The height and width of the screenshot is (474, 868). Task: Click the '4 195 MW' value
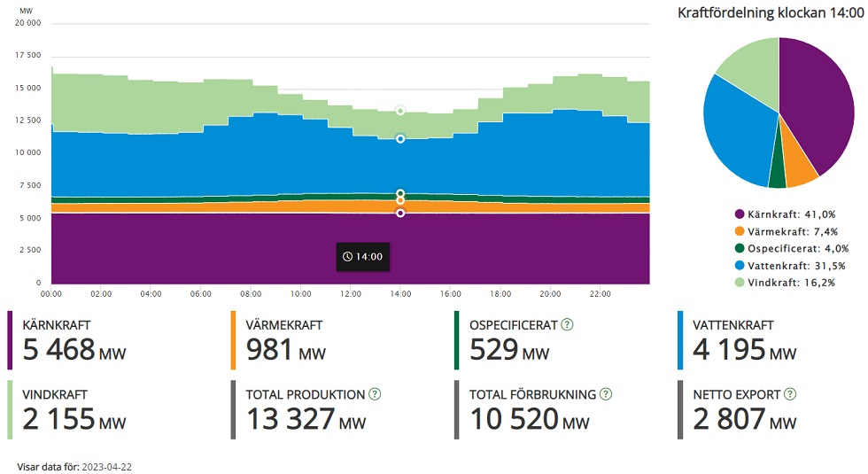pos(745,349)
